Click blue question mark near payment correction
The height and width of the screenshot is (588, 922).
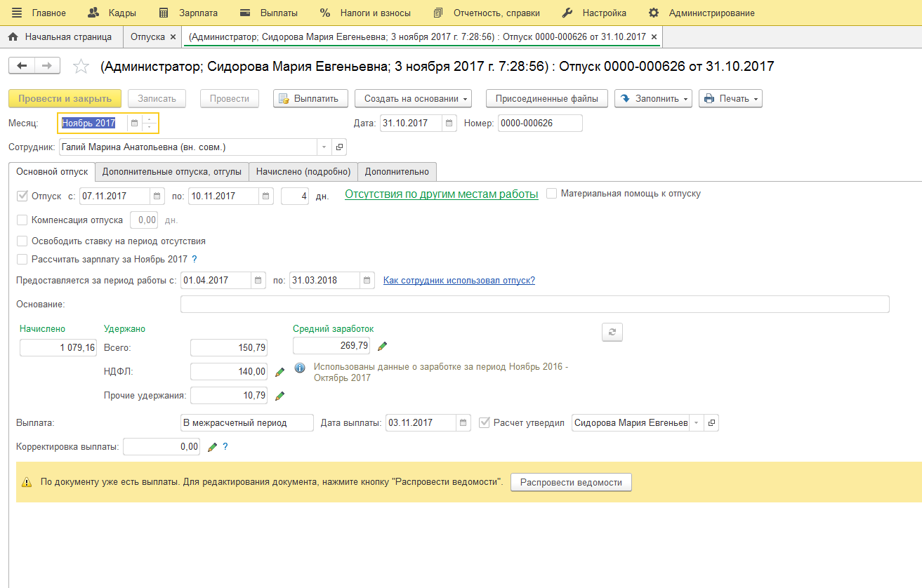pyautogui.click(x=225, y=447)
